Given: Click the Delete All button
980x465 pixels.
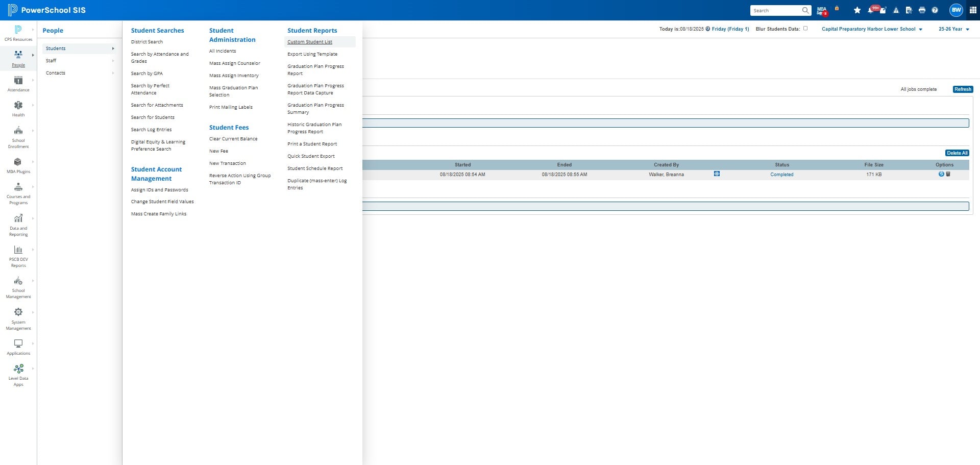Looking at the screenshot, I should tap(957, 153).
